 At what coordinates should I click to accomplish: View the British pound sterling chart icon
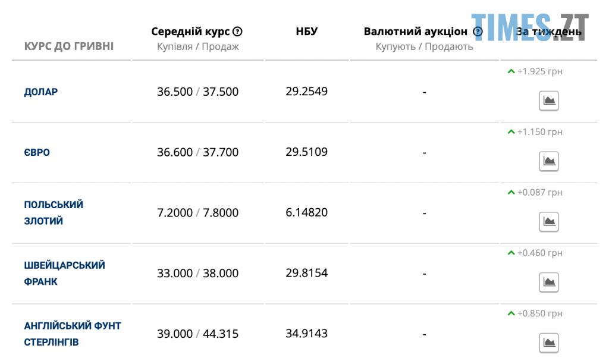(x=548, y=343)
